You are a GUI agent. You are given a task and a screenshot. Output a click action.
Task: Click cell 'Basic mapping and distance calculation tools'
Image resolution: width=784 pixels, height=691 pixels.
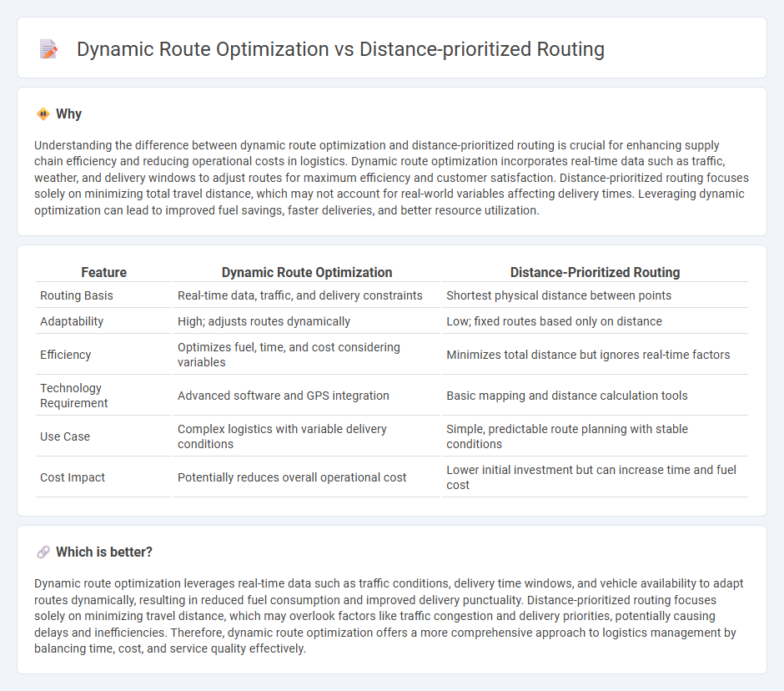coord(595,396)
